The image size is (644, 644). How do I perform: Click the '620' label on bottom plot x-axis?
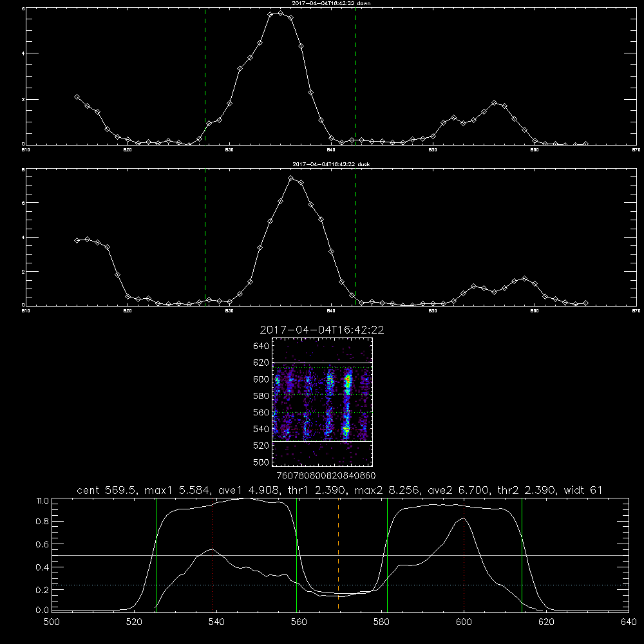pos(546,622)
